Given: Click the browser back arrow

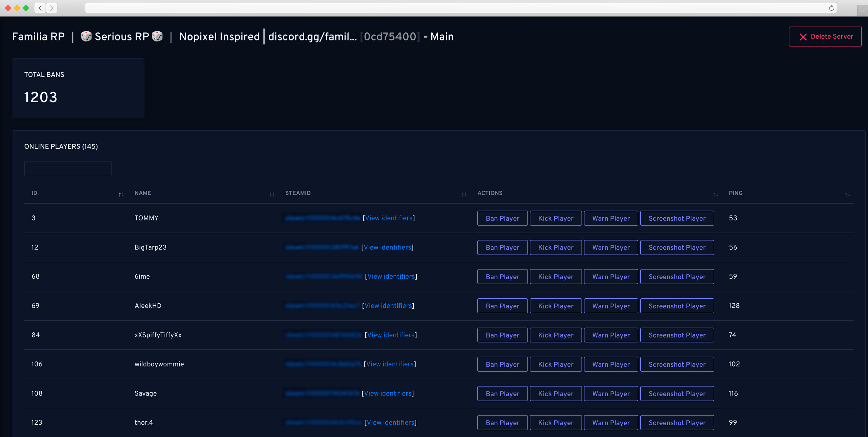Looking at the screenshot, I should (40, 8).
